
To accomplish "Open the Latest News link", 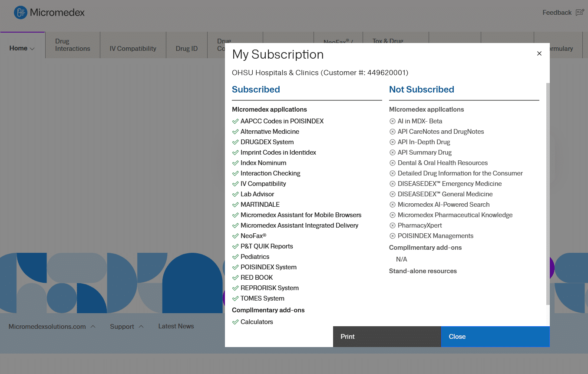I will coord(176,326).
